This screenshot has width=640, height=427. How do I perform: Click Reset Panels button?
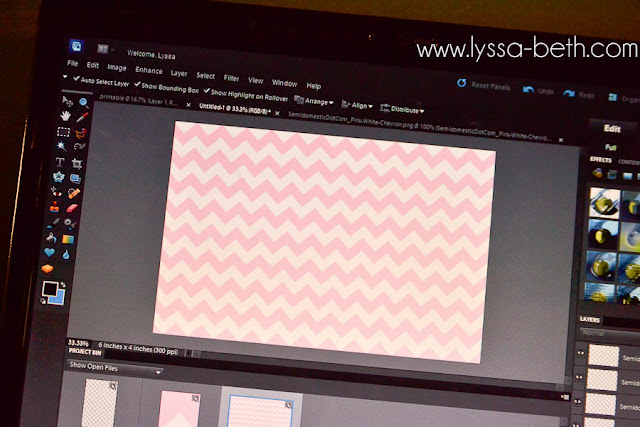click(484, 85)
